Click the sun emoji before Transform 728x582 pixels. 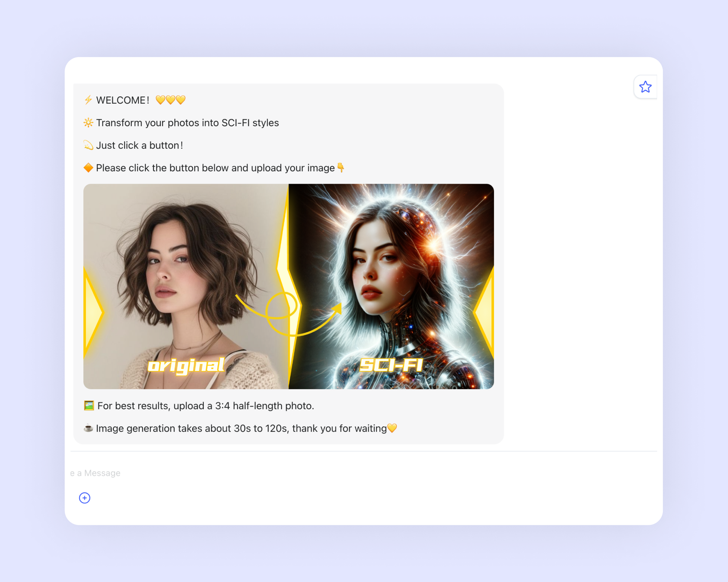[x=88, y=123]
